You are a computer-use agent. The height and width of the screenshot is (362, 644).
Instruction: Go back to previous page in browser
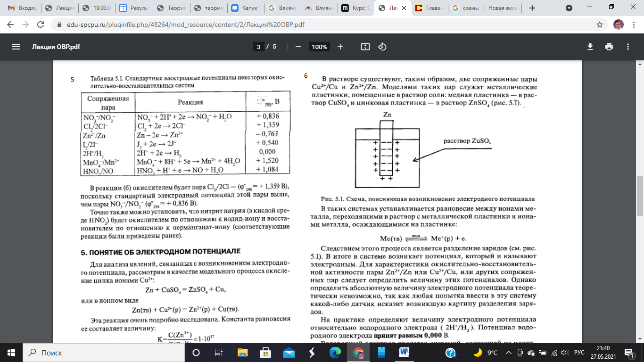pyautogui.click(x=11, y=24)
